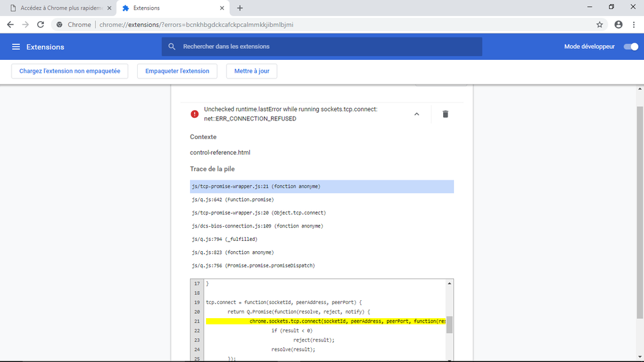
Task: Click code line 24 resolve(result)
Action: click(x=293, y=350)
